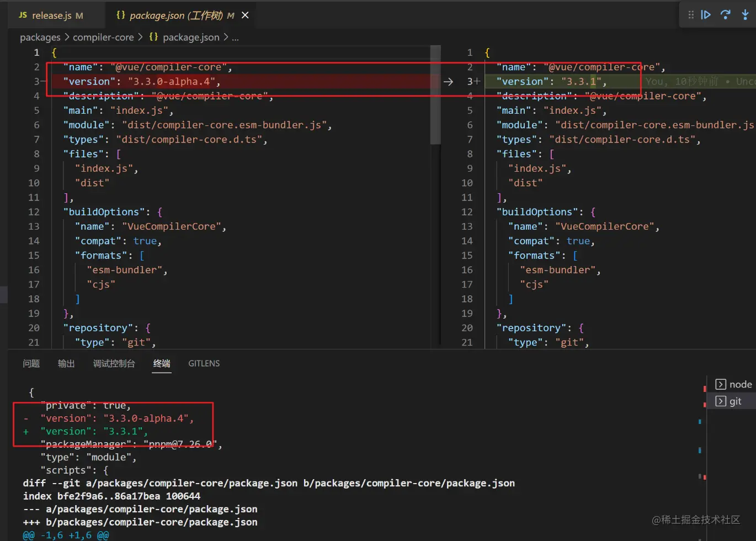
Task: Click the removed version "3.3.0-alpha.4" in original editor
Action: tap(171, 82)
